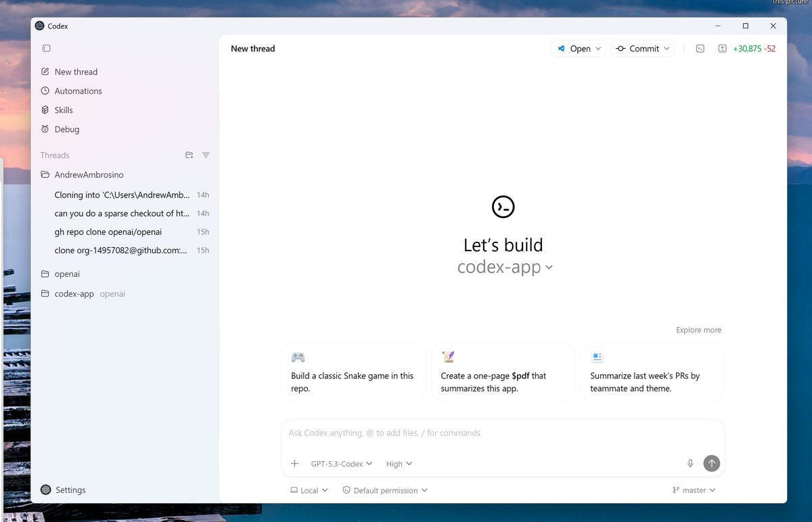Expand the codex-app openai folder
This screenshot has height=522, width=812.
pos(83,294)
